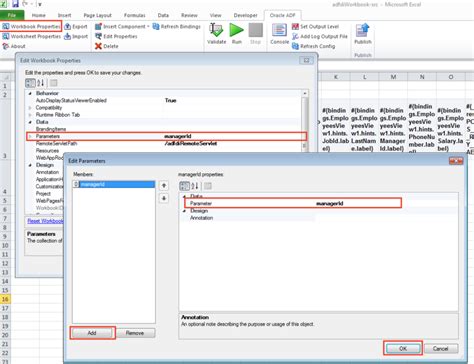This screenshot has height=364, width=474.
Task: Select column K header
Action: coord(336,77)
